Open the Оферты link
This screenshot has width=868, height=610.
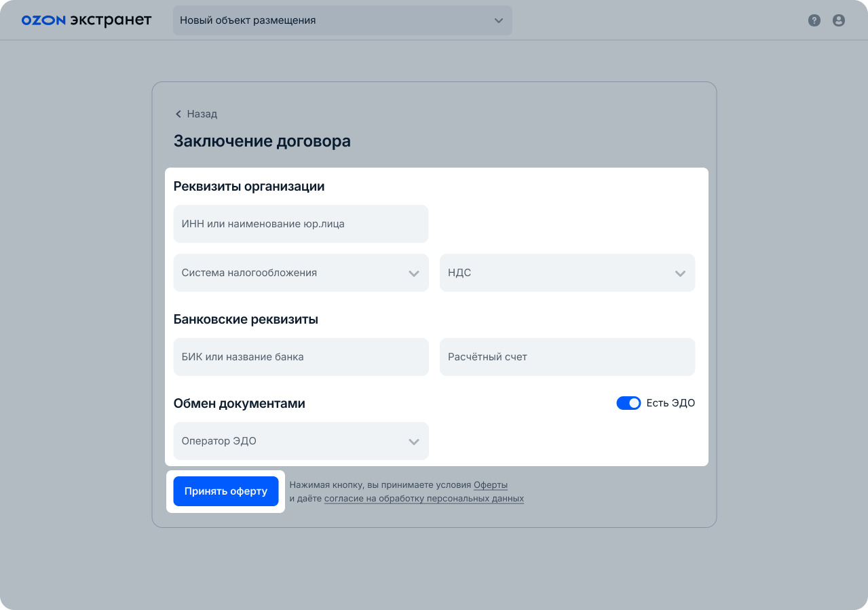[491, 485]
